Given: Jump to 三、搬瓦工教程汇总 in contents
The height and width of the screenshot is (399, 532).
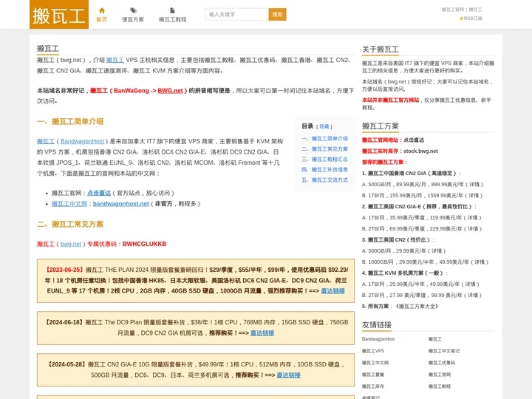Looking at the screenshot, I should tap(324, 159).
